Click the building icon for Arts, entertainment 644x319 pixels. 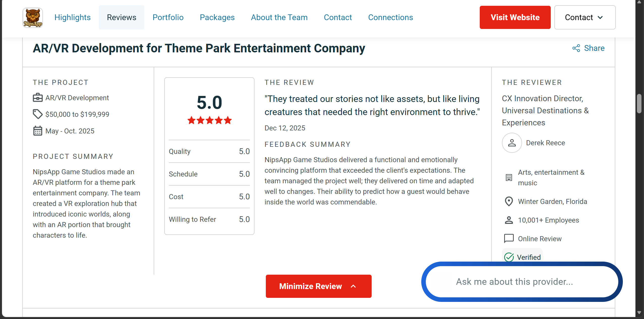coord(509,178)
